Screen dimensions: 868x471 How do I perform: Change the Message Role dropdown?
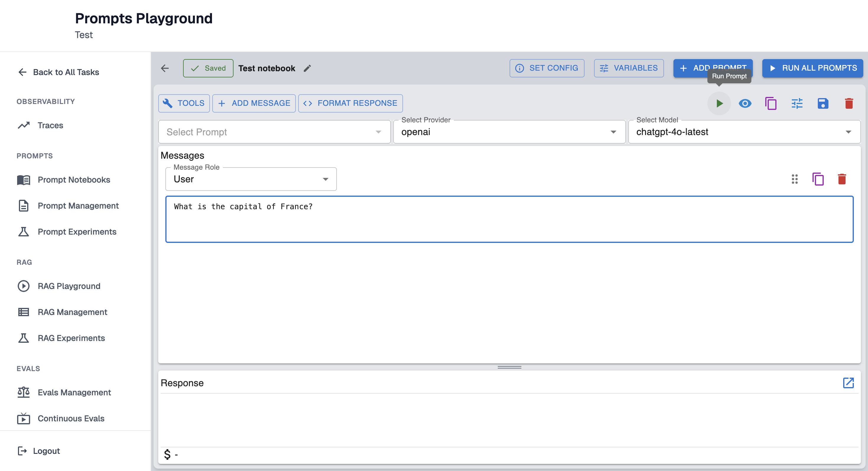coord(251,179)
